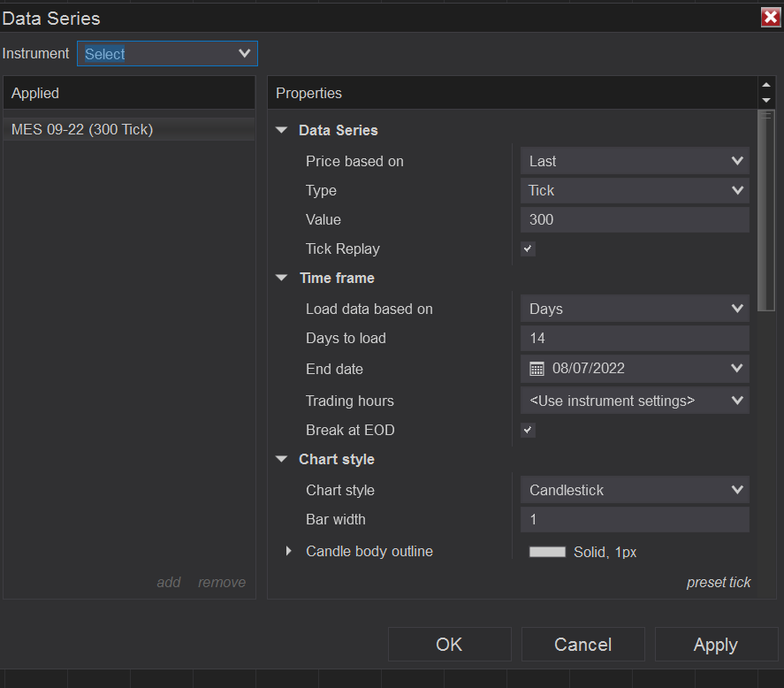
Task: Collapse the Data Series section
Action: (x=282, y=130)
